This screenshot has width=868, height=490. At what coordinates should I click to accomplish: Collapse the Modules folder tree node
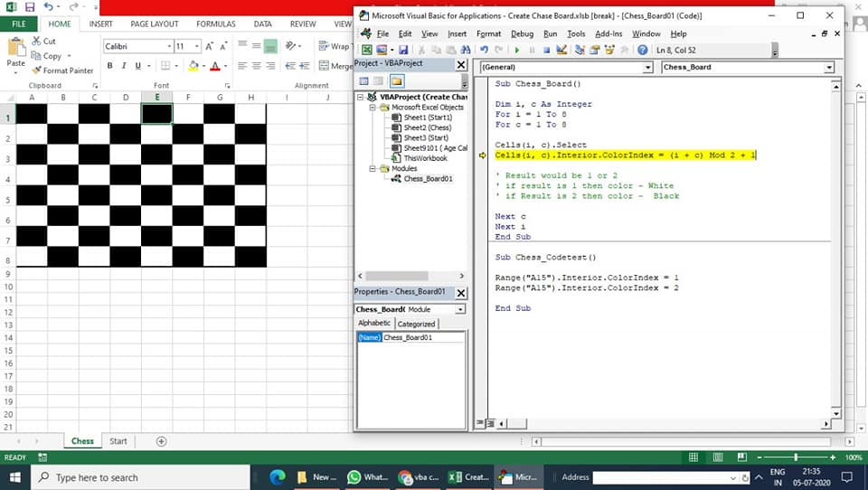373,168
